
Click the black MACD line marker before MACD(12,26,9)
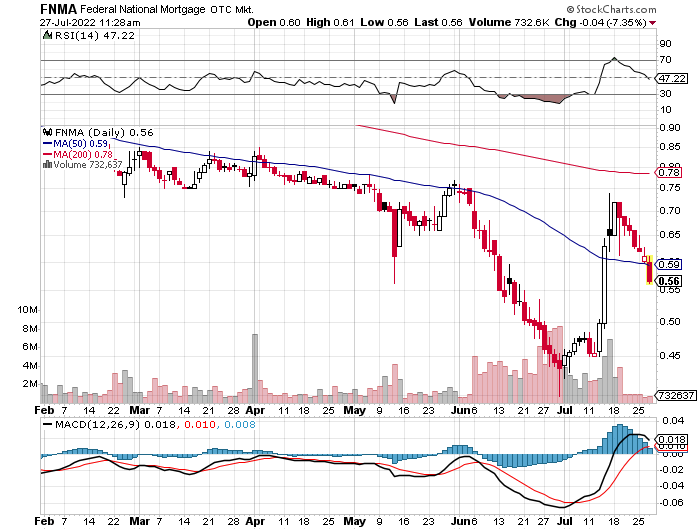[x=47, y=424]
